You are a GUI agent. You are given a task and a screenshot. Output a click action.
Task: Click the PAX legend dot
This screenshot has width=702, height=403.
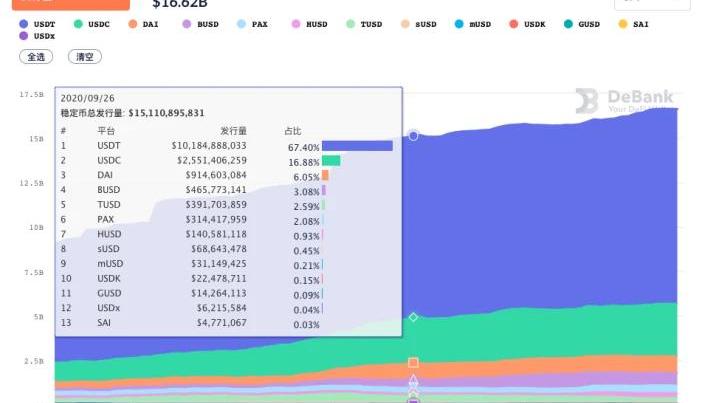[241, 23]
